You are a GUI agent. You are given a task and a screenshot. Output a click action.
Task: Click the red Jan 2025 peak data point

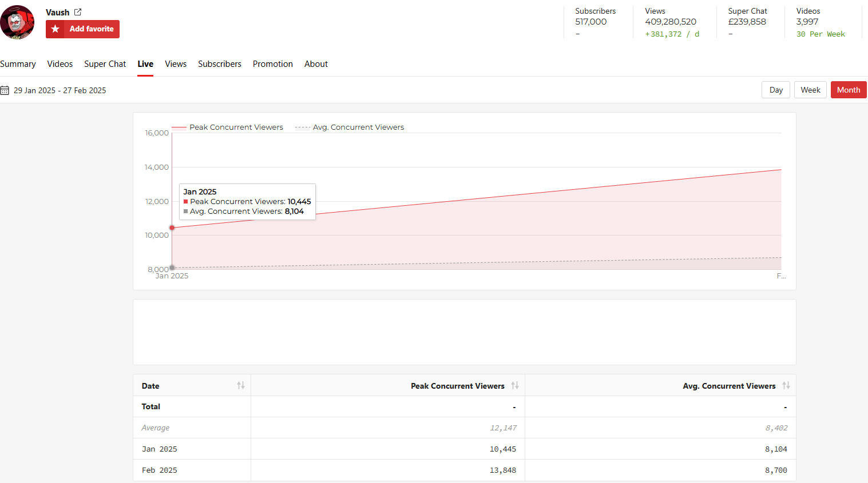coord(172,227)
